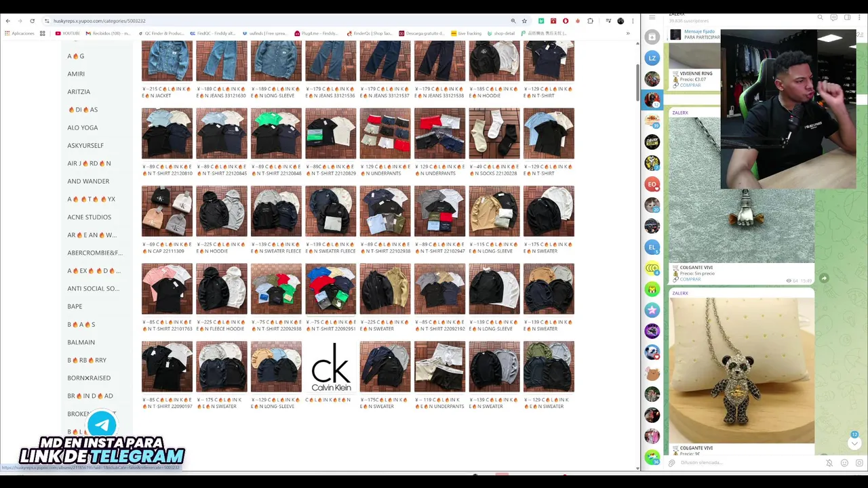868x488 pixels.
Task: Open the Chrome three-dot menu
Action: coord(632,21)
